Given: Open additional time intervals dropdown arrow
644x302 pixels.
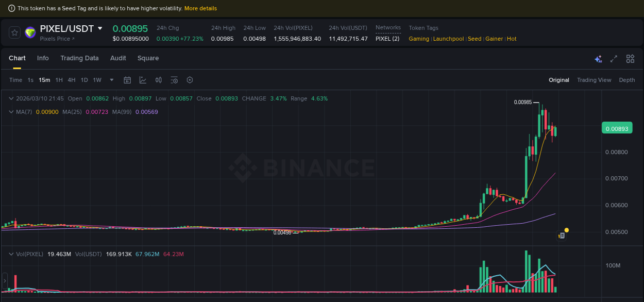Looking at the screenshot, I should pyautogui.click(x=111, y=80).
